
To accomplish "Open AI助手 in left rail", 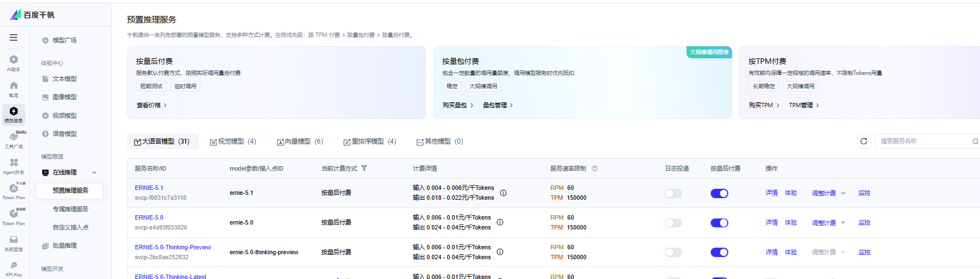I will point(14,63).
